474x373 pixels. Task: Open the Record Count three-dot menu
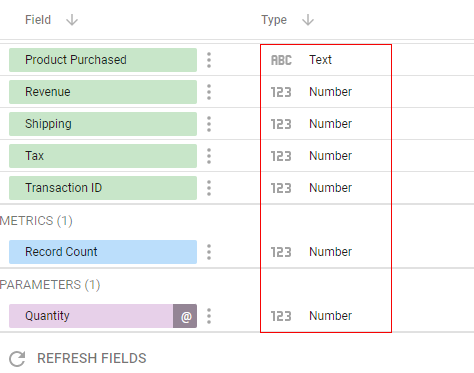pos(209,252)
